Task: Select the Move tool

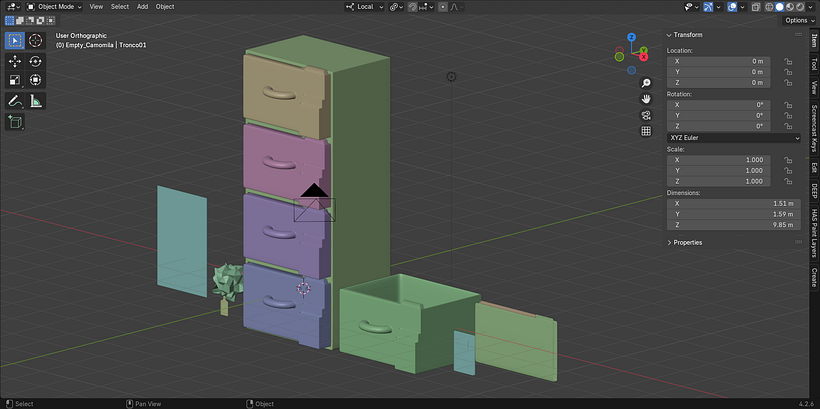Action: pos(15,61)
